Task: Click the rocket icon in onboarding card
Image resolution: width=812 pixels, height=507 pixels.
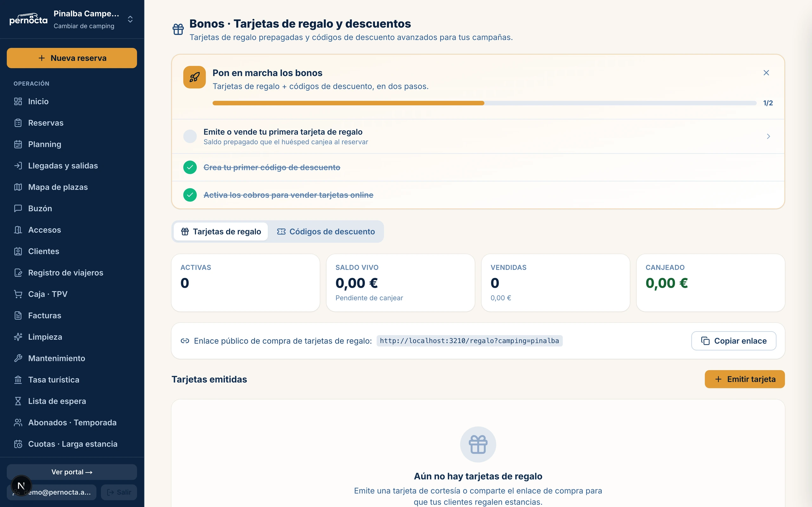Action: point(194,77)
